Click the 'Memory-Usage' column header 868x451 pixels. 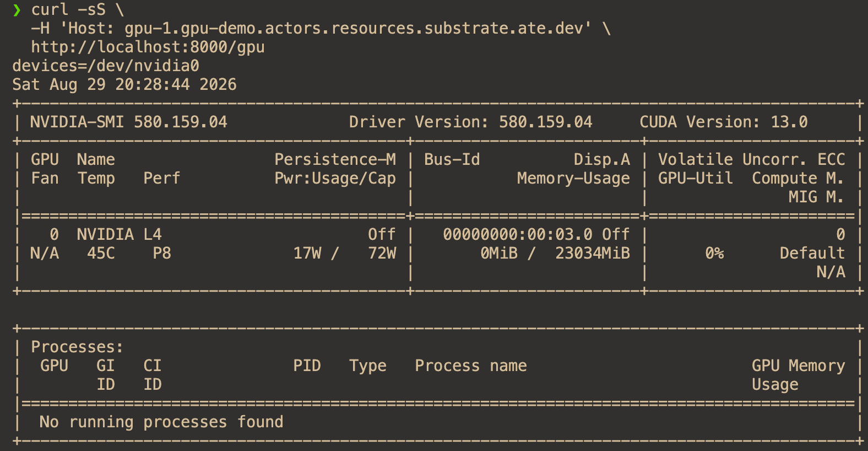[573, 179]
